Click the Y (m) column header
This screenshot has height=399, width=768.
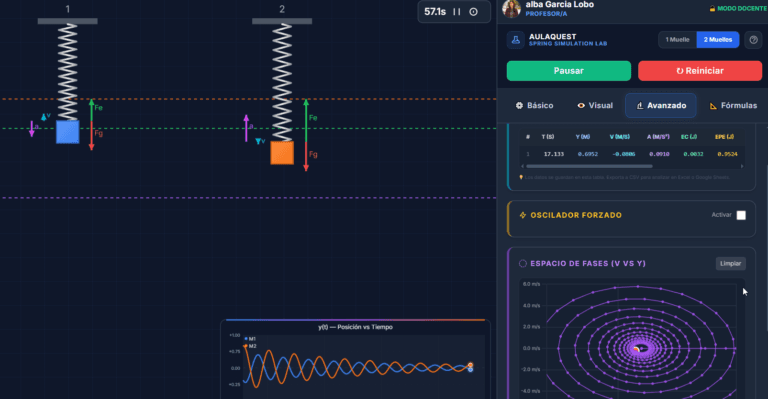pos(582,137)
